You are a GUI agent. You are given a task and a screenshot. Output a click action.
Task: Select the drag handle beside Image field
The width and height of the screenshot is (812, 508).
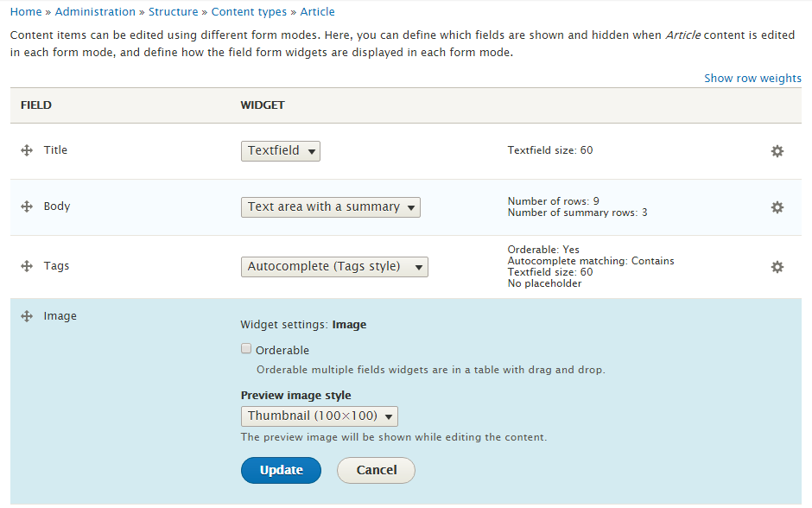pos(27,315)
